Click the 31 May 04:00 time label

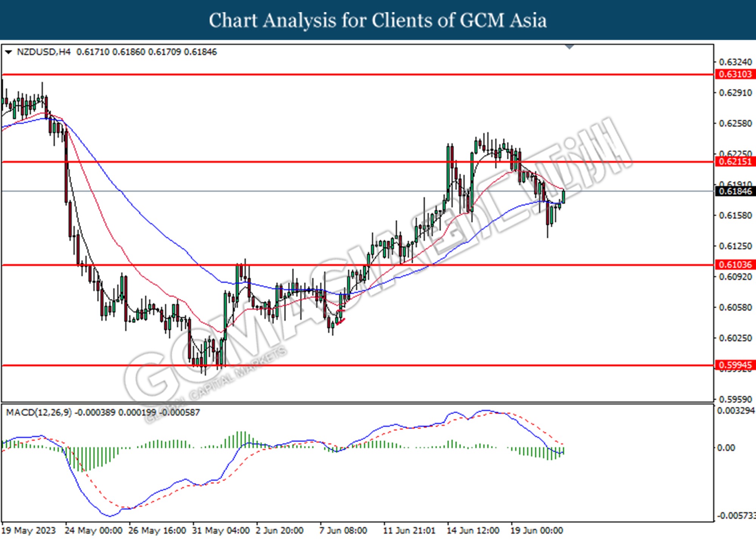221,531
